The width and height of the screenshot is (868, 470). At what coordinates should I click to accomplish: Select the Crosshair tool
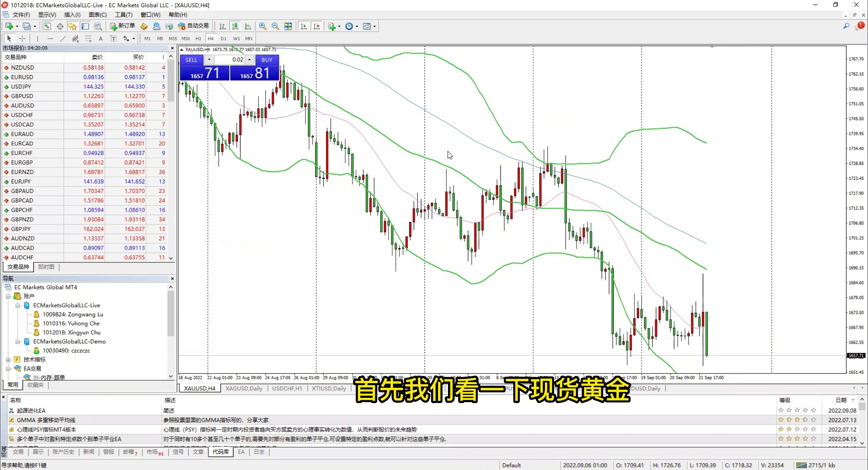tap(22, 39)
